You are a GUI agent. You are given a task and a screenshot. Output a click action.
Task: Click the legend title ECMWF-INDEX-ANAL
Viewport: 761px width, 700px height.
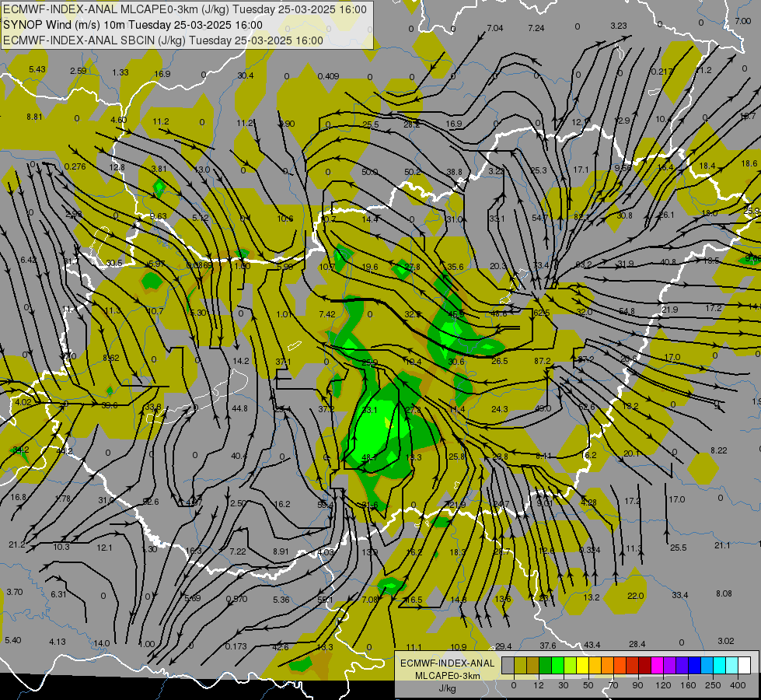tap(448, 663)
